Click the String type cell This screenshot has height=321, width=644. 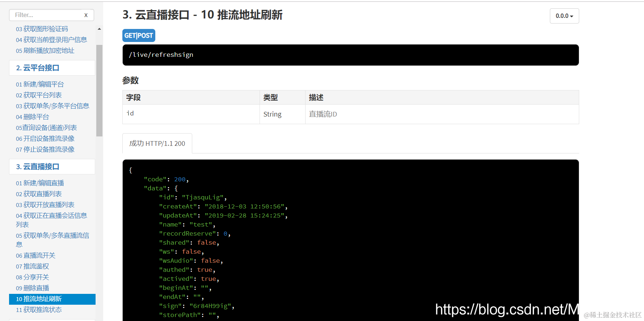(x=282, y=114)
